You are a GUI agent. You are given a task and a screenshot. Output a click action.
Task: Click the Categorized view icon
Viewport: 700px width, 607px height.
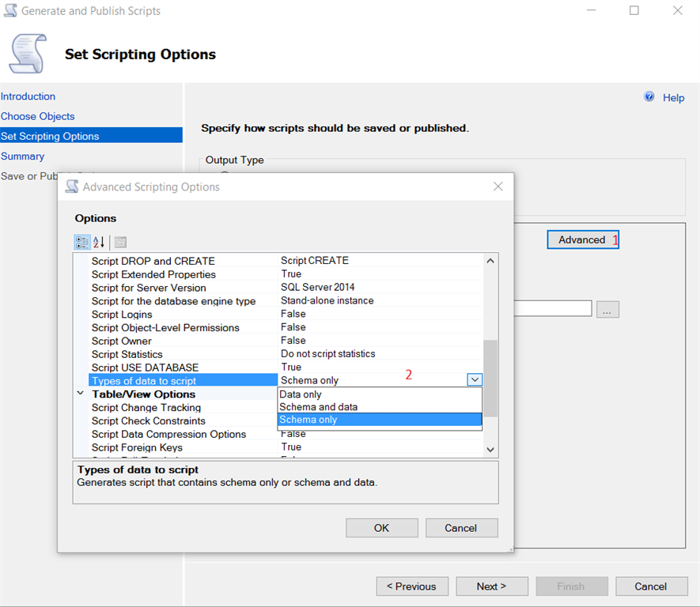pos(81,242)
